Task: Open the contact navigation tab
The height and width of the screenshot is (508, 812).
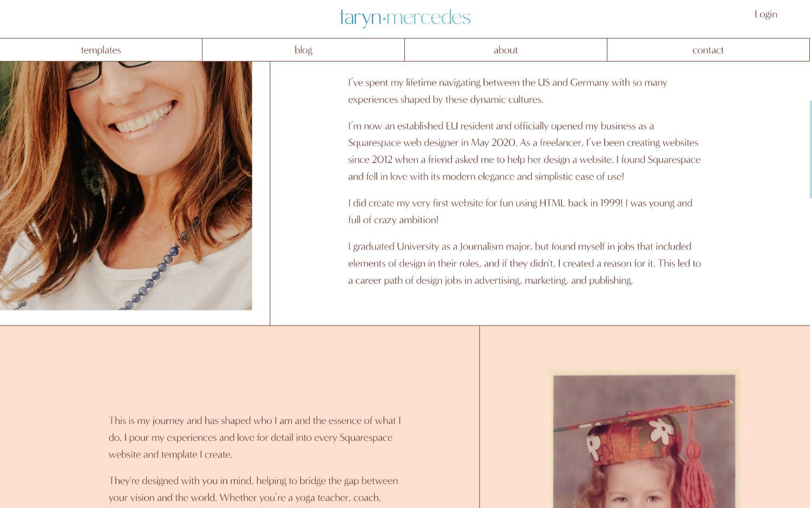Action: coord(708,50)
